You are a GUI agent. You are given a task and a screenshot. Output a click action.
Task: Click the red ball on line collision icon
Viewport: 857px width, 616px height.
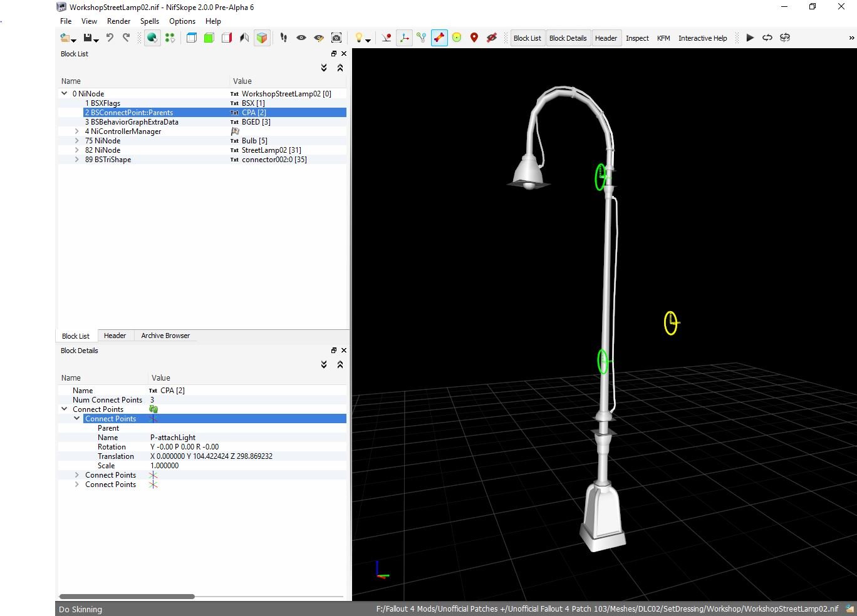(387, 38)
